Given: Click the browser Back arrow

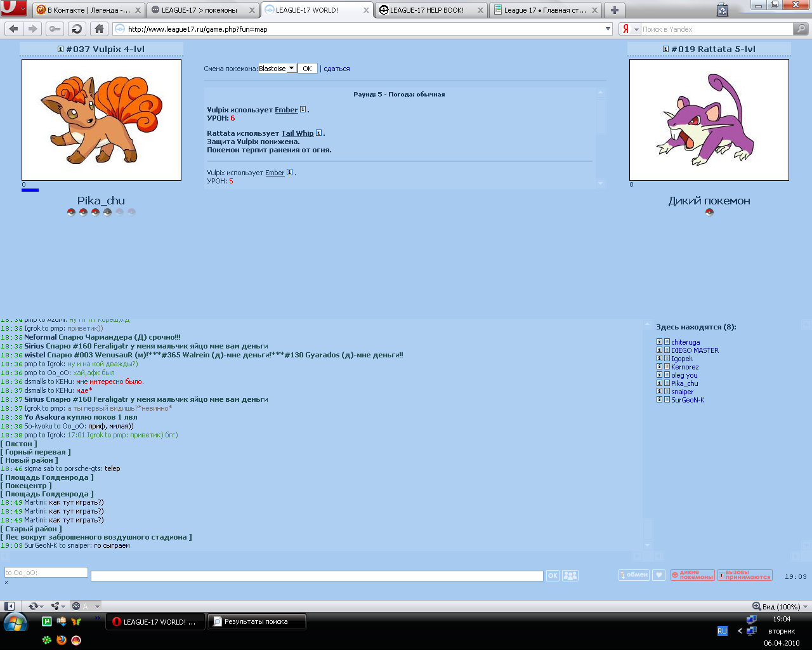Looking at the screenshot, I should [x=13, y=29].
